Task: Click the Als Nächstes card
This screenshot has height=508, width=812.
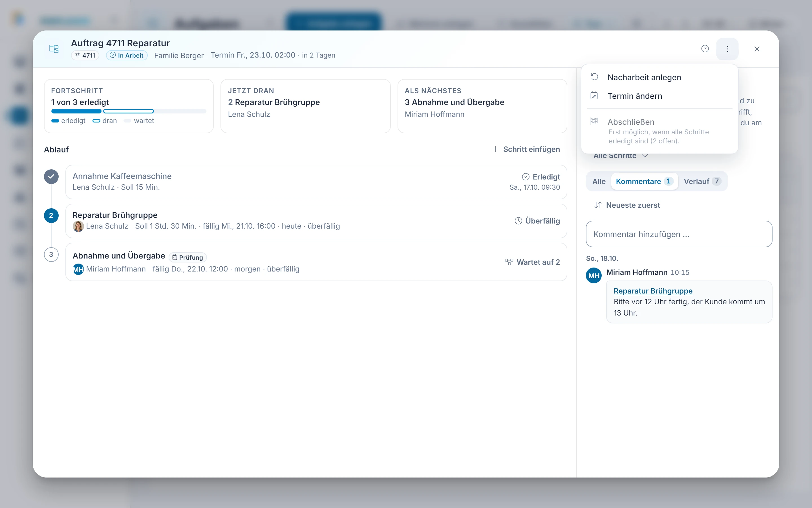Action: click(x=482, y=106)
